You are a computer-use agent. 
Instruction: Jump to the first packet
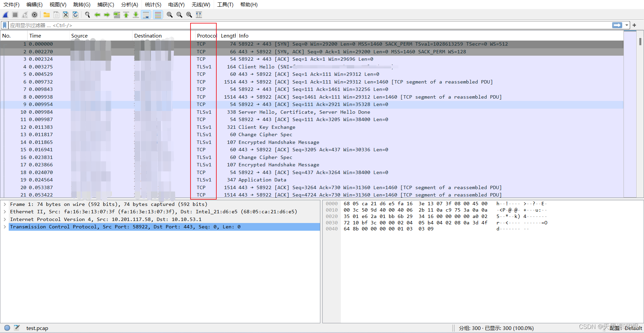pos(126,15)
